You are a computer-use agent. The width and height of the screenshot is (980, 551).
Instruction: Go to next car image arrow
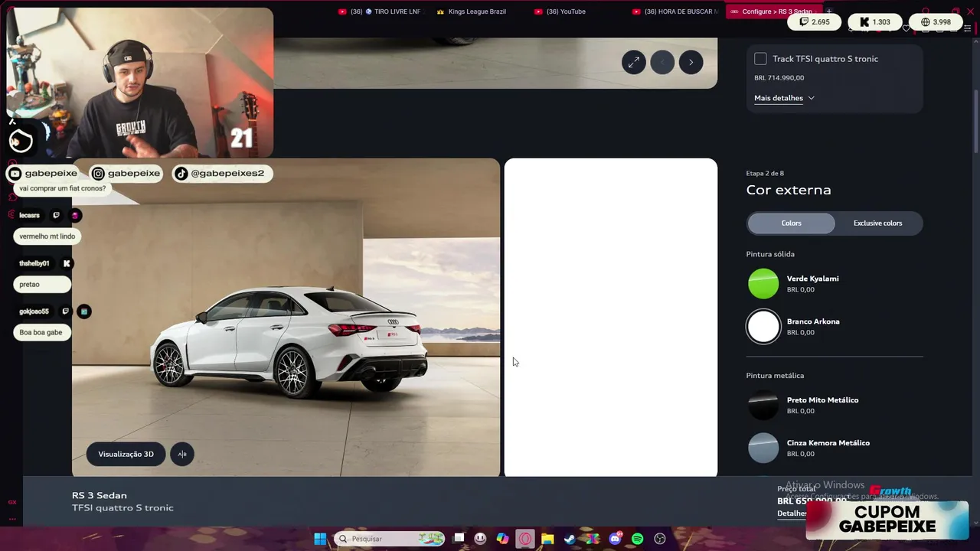(691, 63)
